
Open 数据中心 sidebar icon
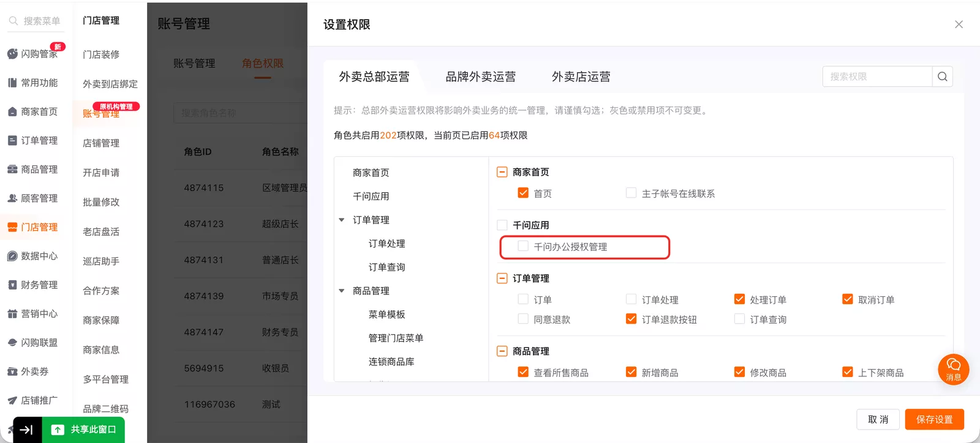[x=12, y=256]
